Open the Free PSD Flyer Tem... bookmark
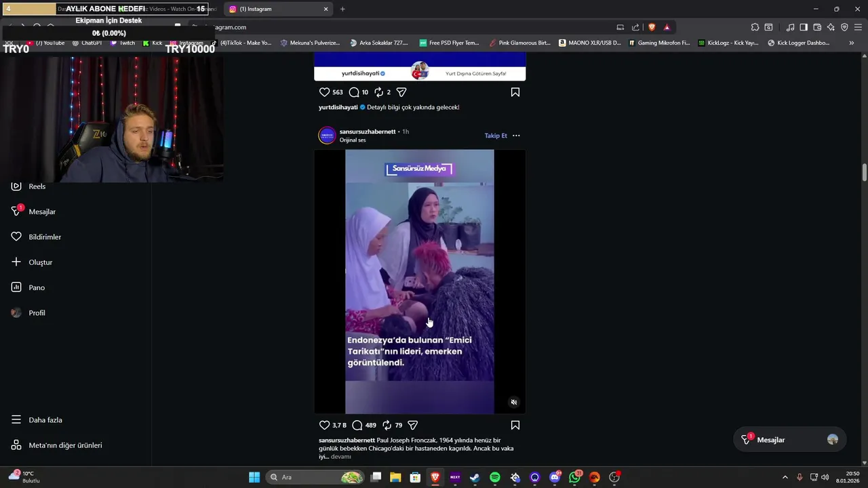 (449, 43)
